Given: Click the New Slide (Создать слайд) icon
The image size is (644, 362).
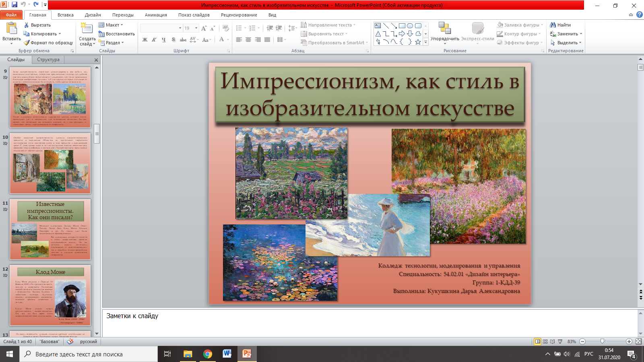Looking at the screenshot, I should (87, 28).
